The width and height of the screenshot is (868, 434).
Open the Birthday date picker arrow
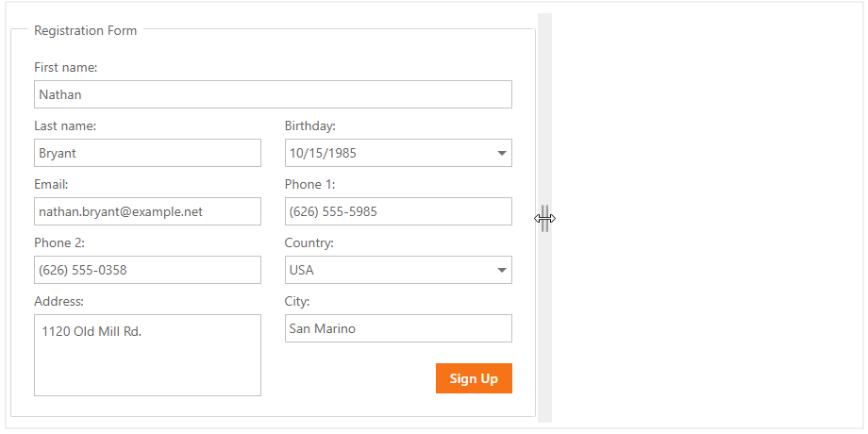(x=502, y=153)
